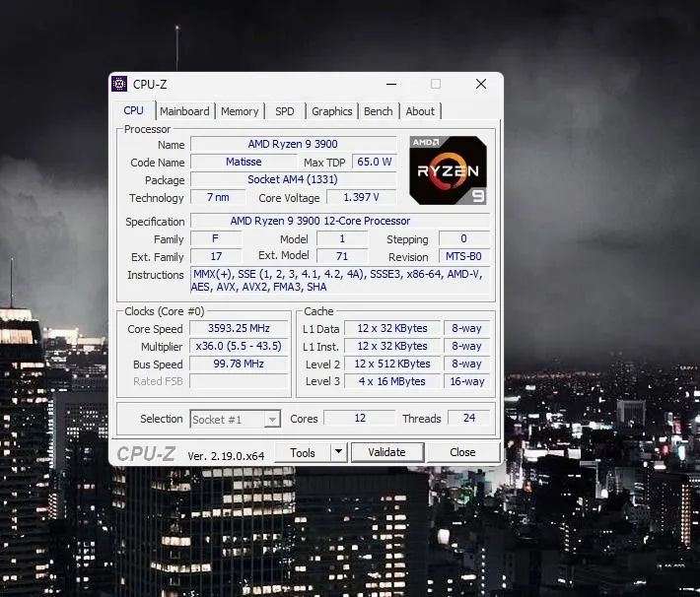700x597 pixels.
Task: Click the Family value F
Action: coord(216,238)
